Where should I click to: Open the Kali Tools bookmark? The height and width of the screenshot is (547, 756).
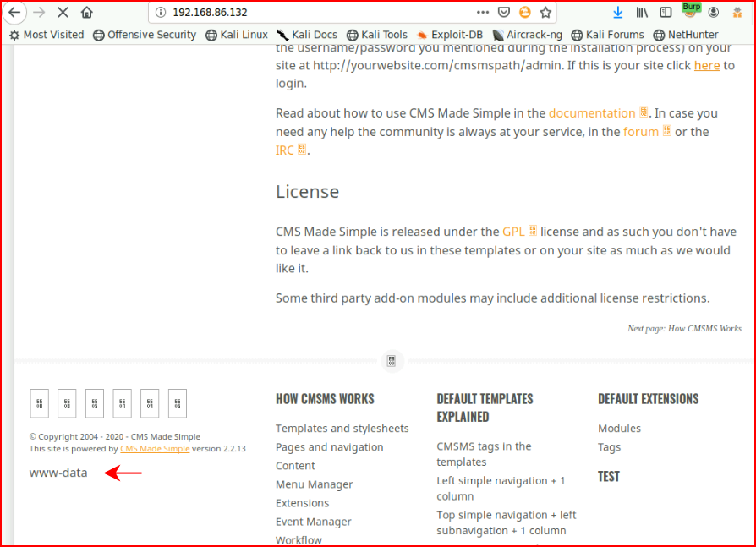click(377, 35)
